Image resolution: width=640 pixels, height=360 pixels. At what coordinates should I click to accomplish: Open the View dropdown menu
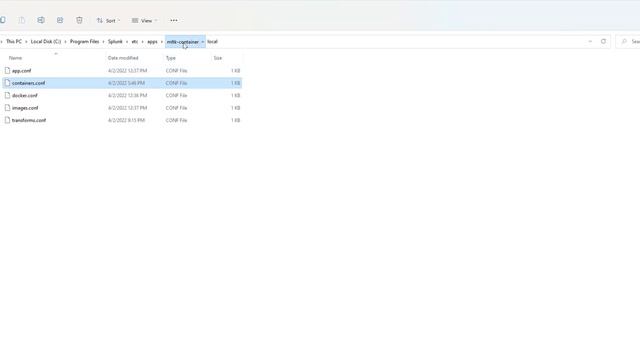[144, 20]
